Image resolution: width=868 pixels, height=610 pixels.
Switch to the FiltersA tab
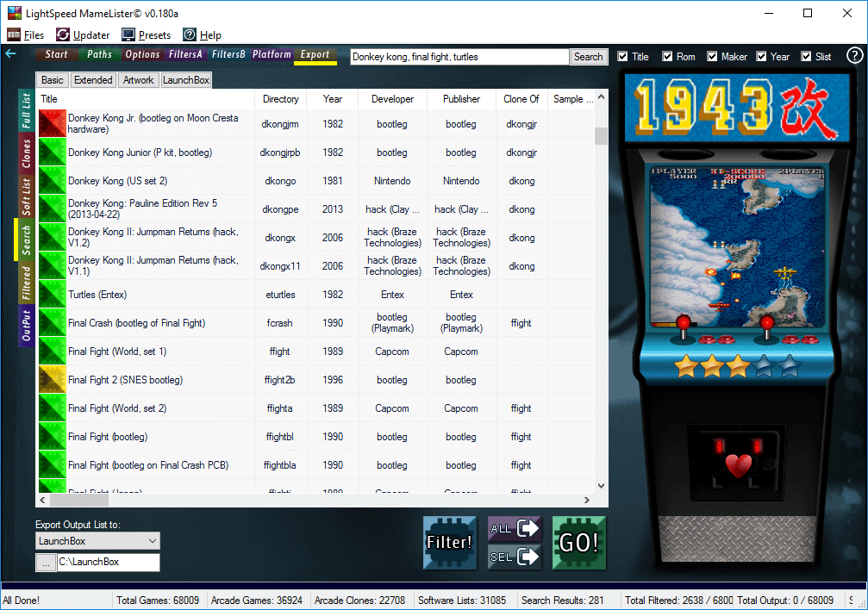[x=185, y=54]
